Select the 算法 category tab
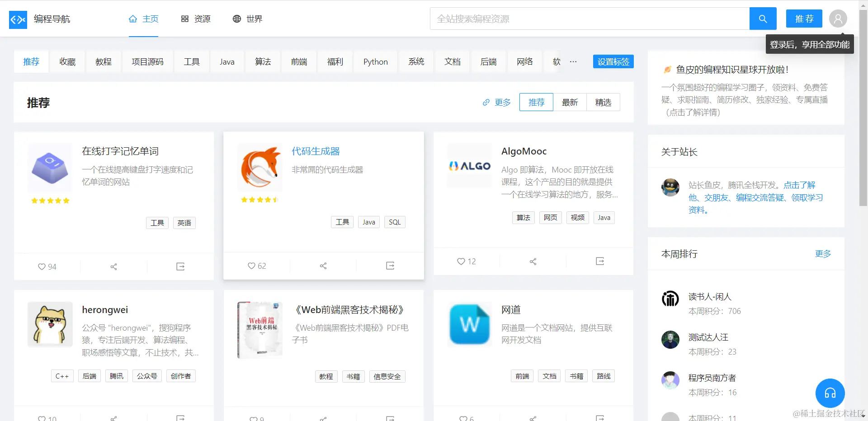Screen dimensions: 868x421 (x=263, y=61)
